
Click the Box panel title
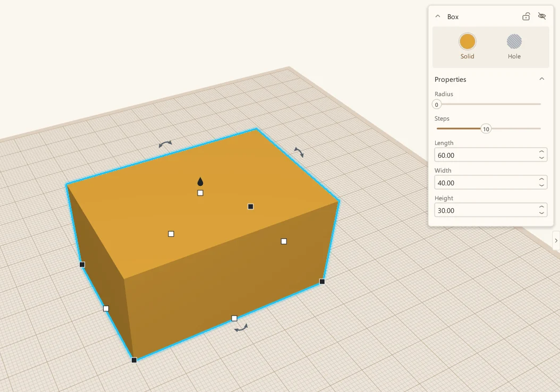[453, 17]
